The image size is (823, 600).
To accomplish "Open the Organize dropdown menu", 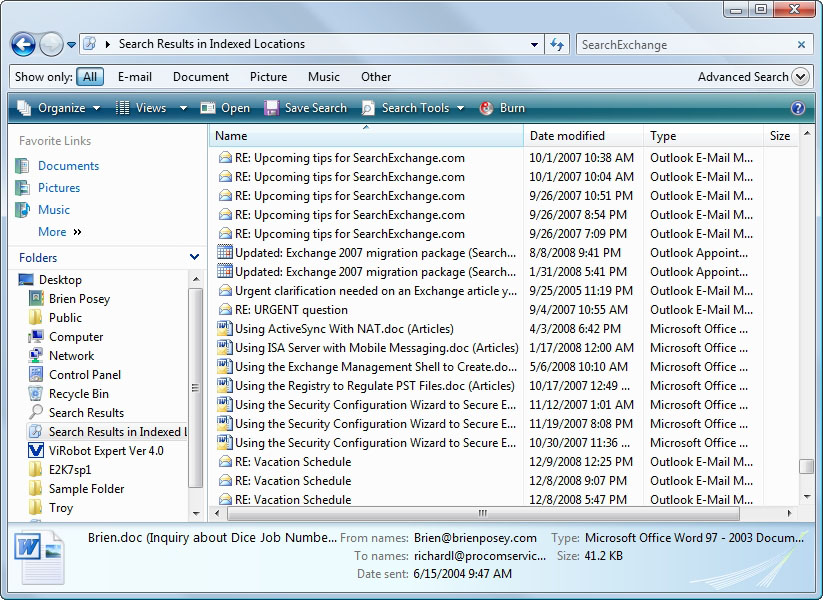I will 59,108.
